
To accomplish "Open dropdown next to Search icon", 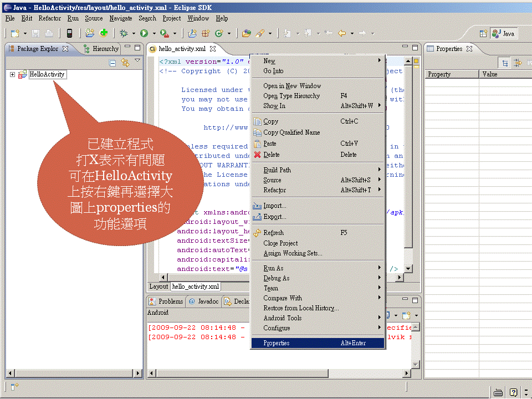I will (270, 34).
